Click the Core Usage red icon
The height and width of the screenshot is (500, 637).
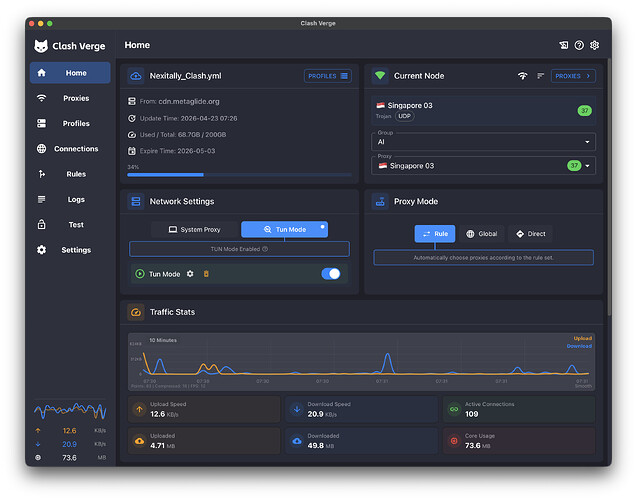[454, 441]
